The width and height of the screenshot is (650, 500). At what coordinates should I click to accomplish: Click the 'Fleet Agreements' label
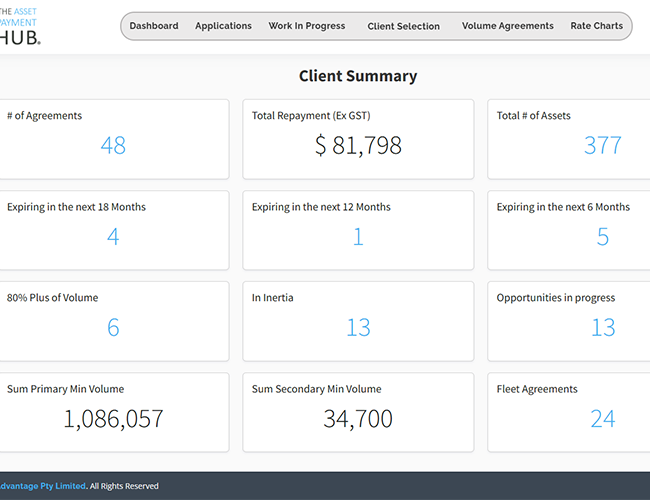point(537,389)
